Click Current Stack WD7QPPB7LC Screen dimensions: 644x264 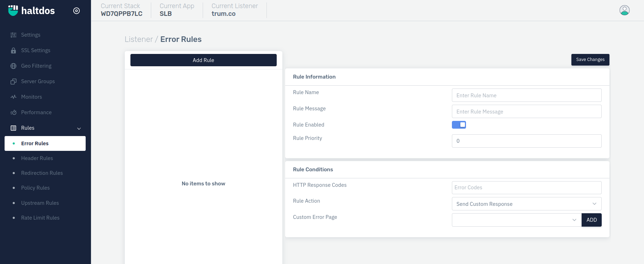tap(122, 10)
